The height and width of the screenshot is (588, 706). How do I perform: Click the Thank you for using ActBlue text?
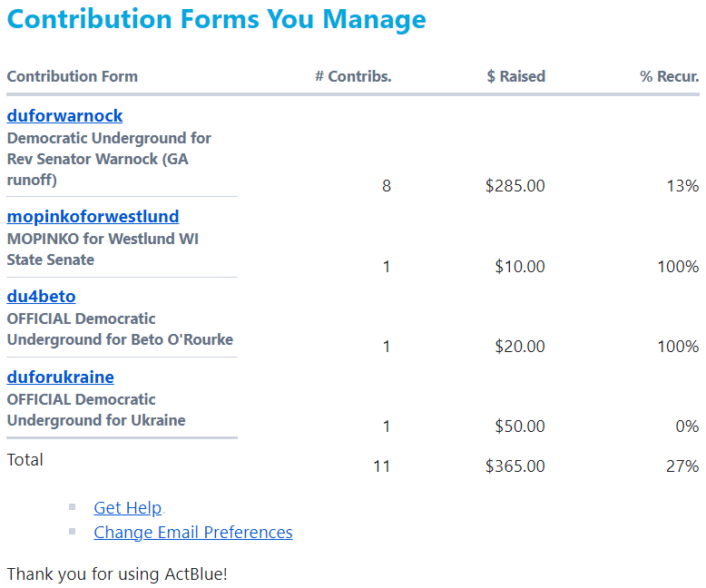tap(117, 574)
